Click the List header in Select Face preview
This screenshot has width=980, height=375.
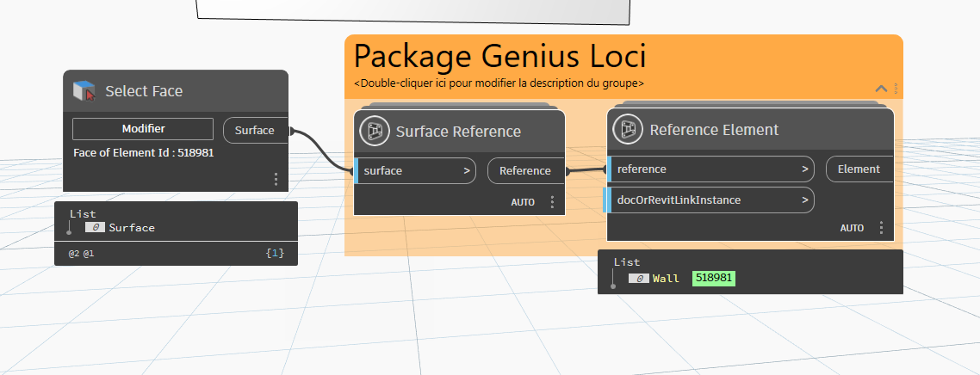[x=83, y=213]
